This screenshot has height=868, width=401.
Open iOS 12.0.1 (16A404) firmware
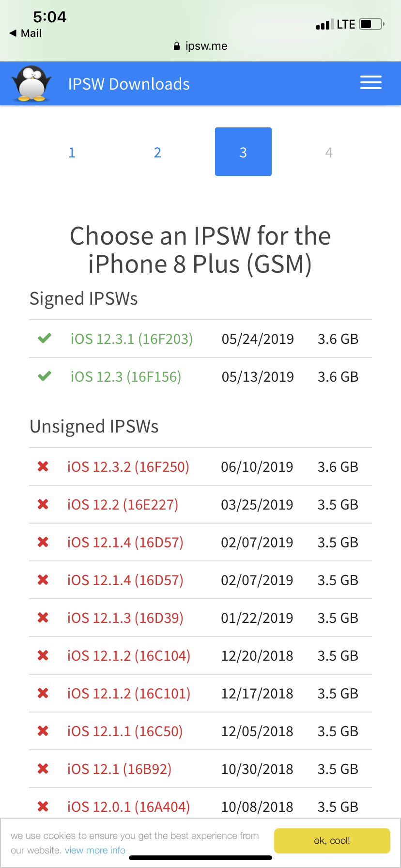(x=129, y=806)
